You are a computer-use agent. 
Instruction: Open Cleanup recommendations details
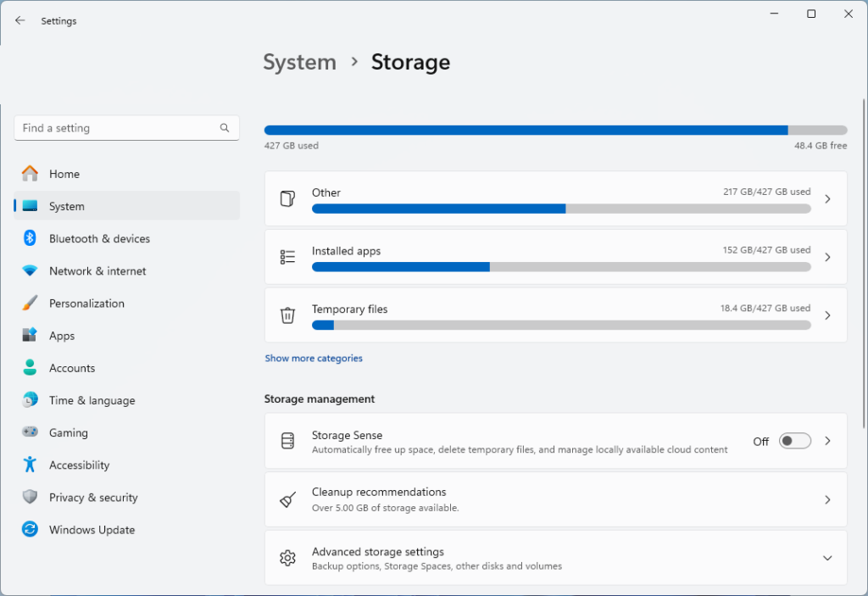(x=555, y=499)
